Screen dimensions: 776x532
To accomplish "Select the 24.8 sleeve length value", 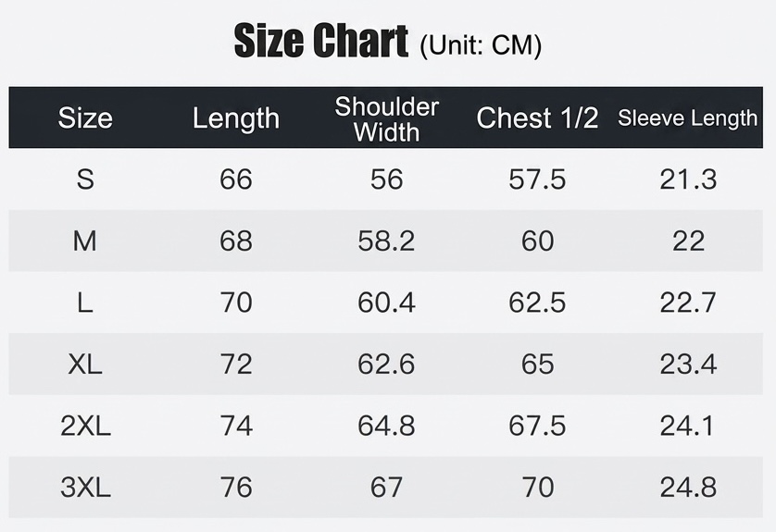I will [x=688, y=488].
